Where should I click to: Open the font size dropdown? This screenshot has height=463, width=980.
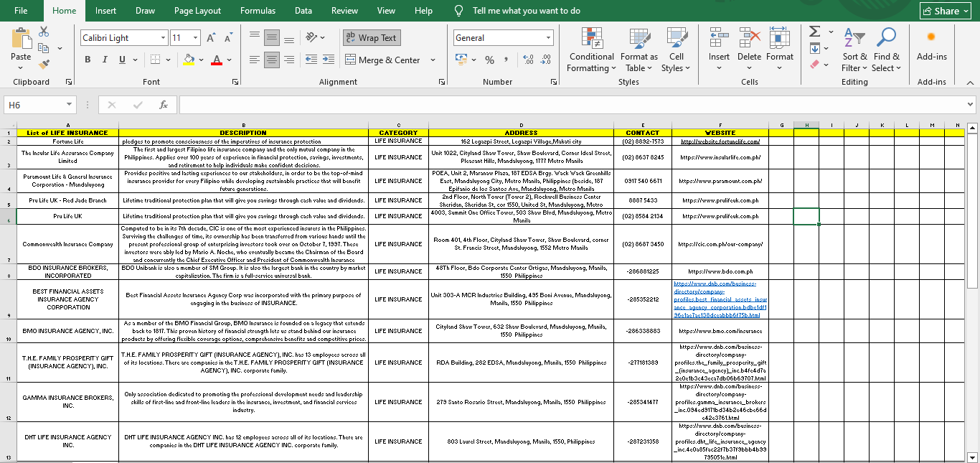tap(196, 38)
